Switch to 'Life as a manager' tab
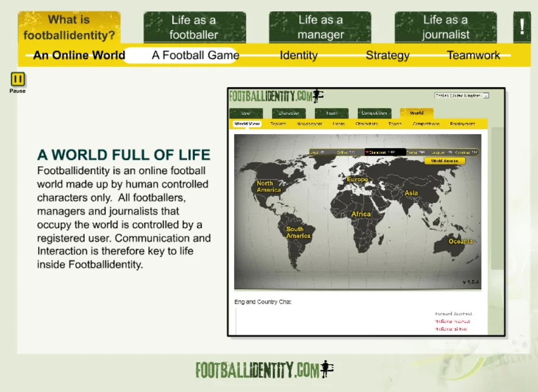Image resolution: width=538 pixels, height=392 pixels. (x=320, y=28)
